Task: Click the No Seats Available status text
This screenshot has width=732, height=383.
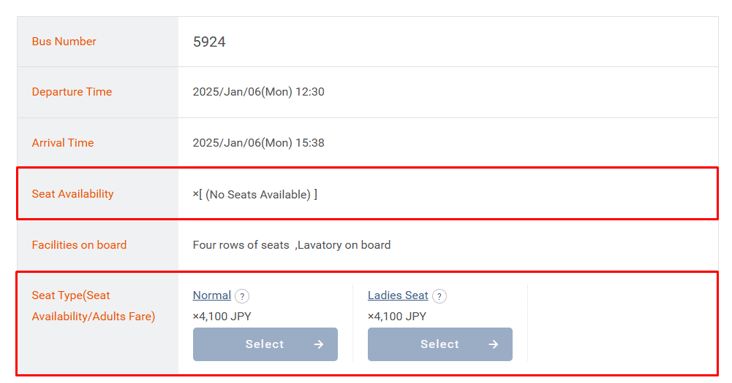Action: (x=258, y=194)
